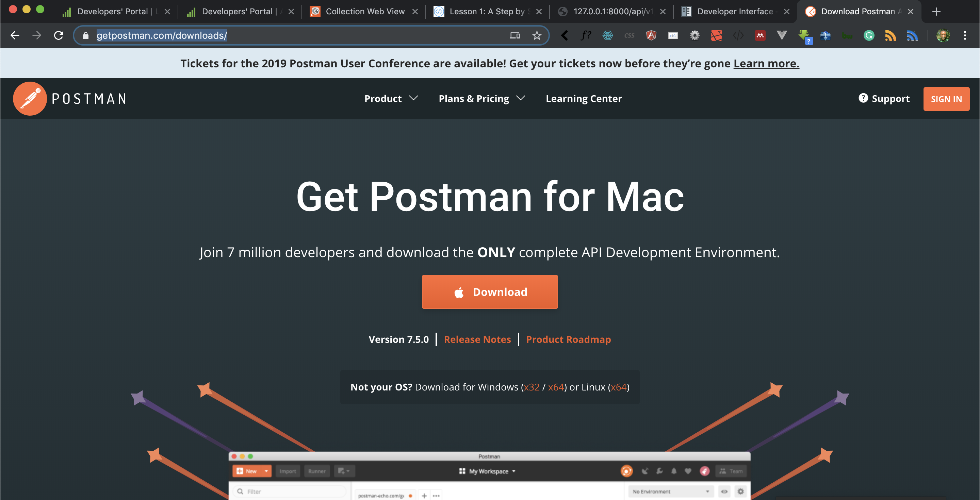Screen dimensions: 980x500
Task: Open the 'f?' font finder extension
Action: tap(586, 35)
